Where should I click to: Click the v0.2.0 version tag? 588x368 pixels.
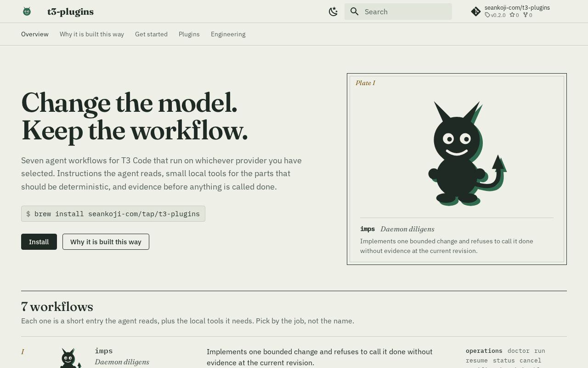click(495, 15)
